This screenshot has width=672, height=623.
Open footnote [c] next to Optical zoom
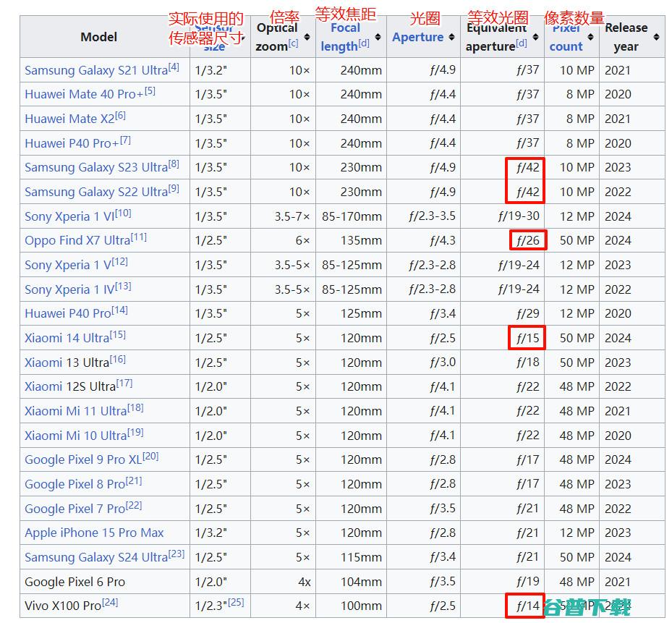[293, 43]
